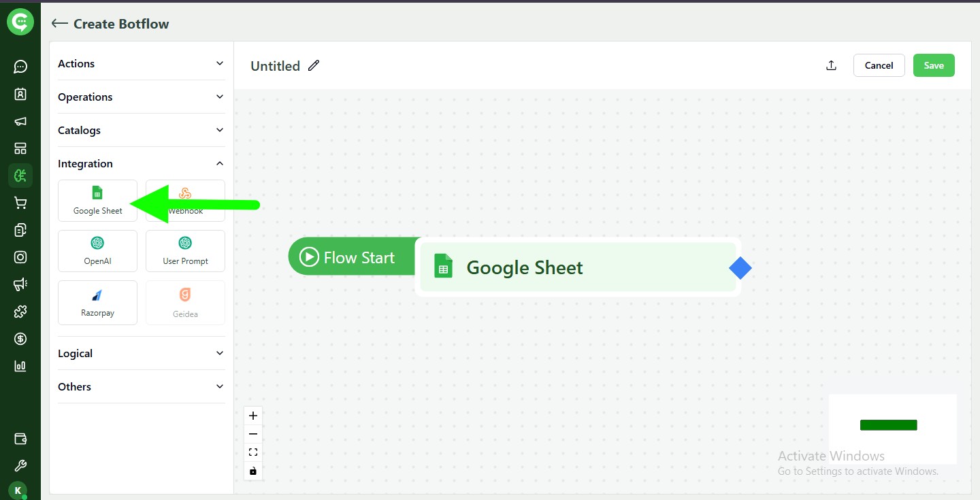The image size is (980, 500).
Task: Toggle the Flow Start node
Action: point(351,256)
